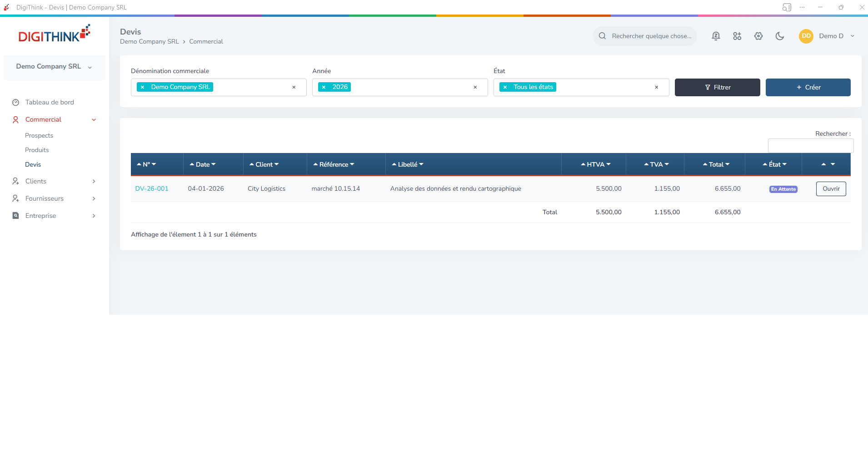Clear the Dénomination commerciale field

click(x=294, y=87)
